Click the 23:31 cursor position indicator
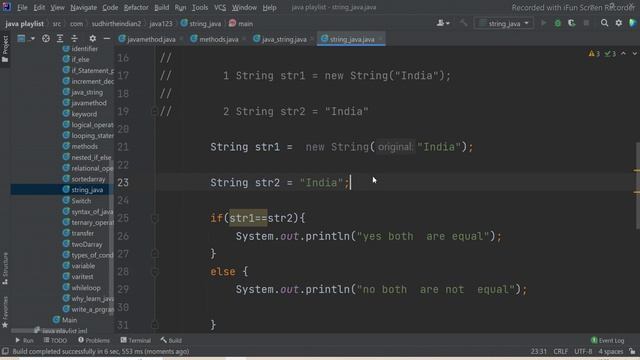The image size is (640, 360). click(x=538, y=351)
